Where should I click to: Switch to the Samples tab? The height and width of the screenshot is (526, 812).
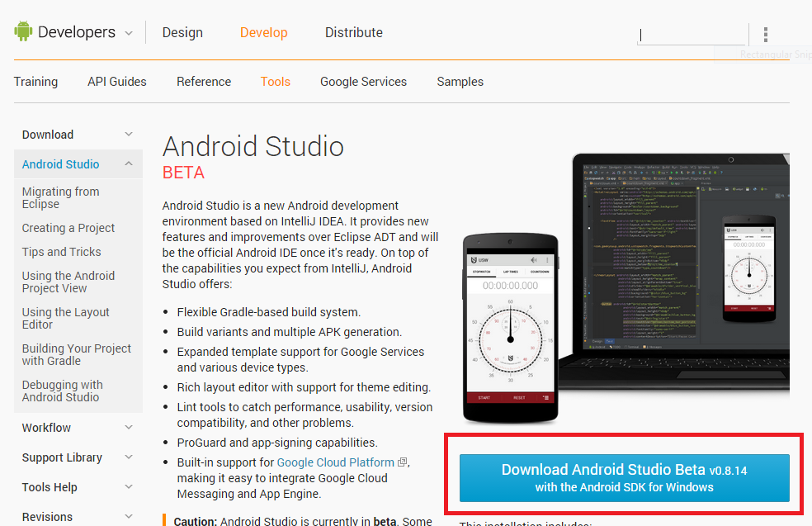460,81
